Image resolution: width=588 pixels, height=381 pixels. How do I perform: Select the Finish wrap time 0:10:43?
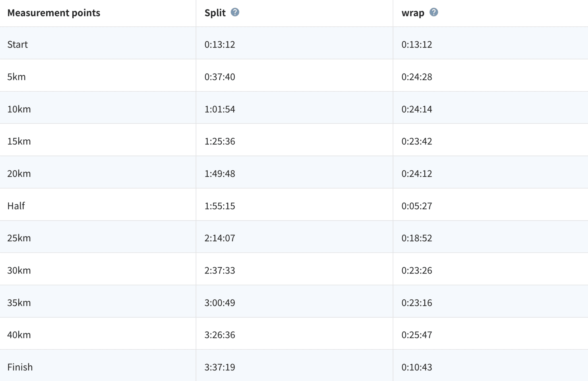(417, 367)
